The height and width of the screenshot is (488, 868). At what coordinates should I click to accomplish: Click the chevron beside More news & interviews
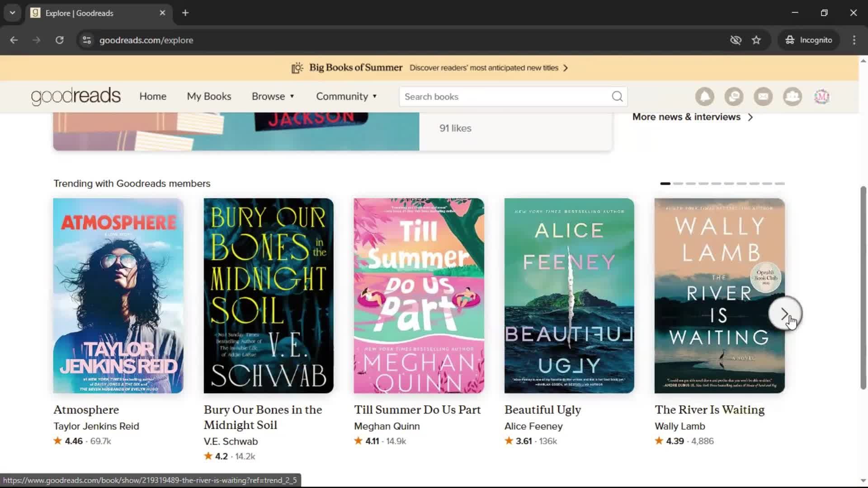pyautogui.click(x=750, y=117)
